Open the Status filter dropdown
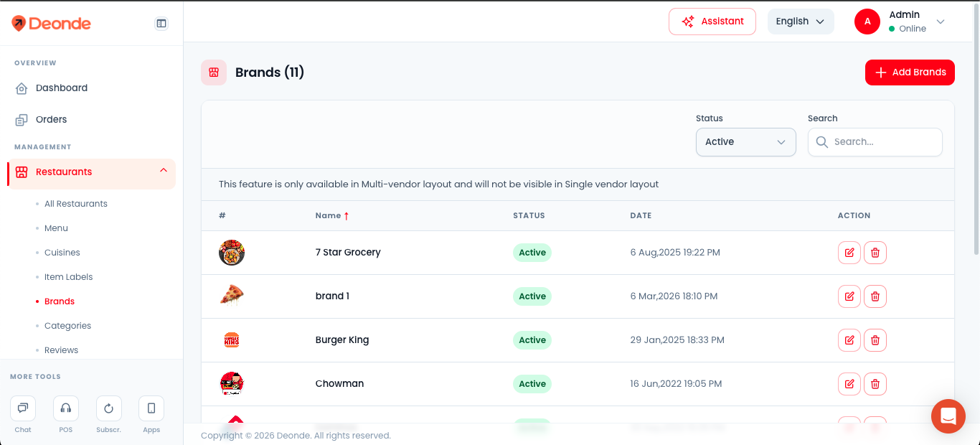The image size is (980, 445). coord(746,142)
